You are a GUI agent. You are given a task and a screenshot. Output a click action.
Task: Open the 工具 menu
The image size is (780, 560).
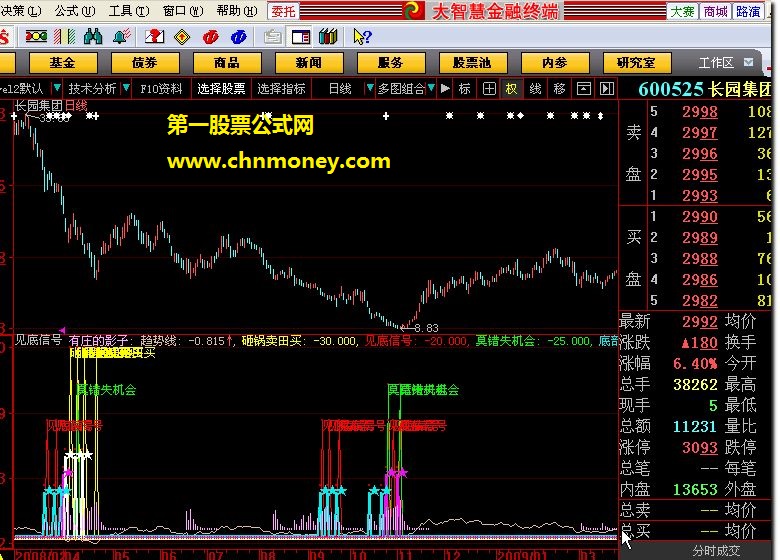click(129, 11)
